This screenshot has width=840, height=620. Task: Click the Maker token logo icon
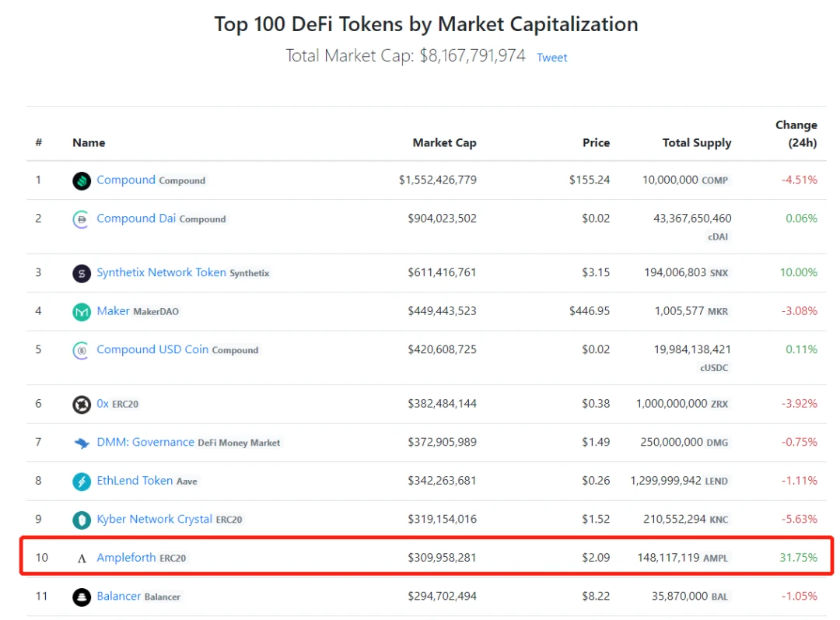coord(82,312)
